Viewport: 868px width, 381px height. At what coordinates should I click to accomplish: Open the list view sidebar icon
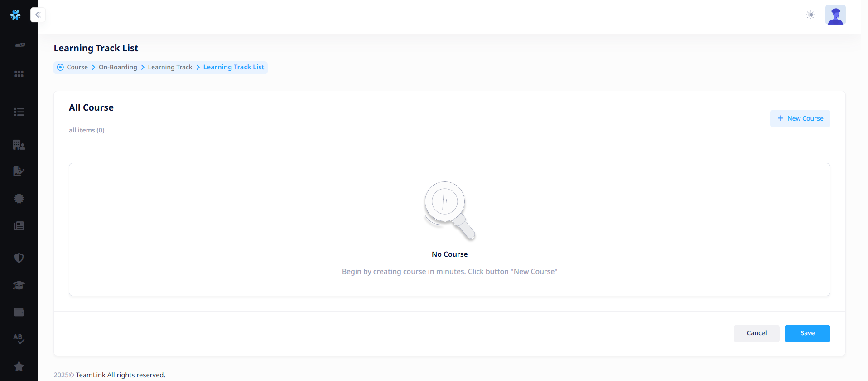click(19, 112)
